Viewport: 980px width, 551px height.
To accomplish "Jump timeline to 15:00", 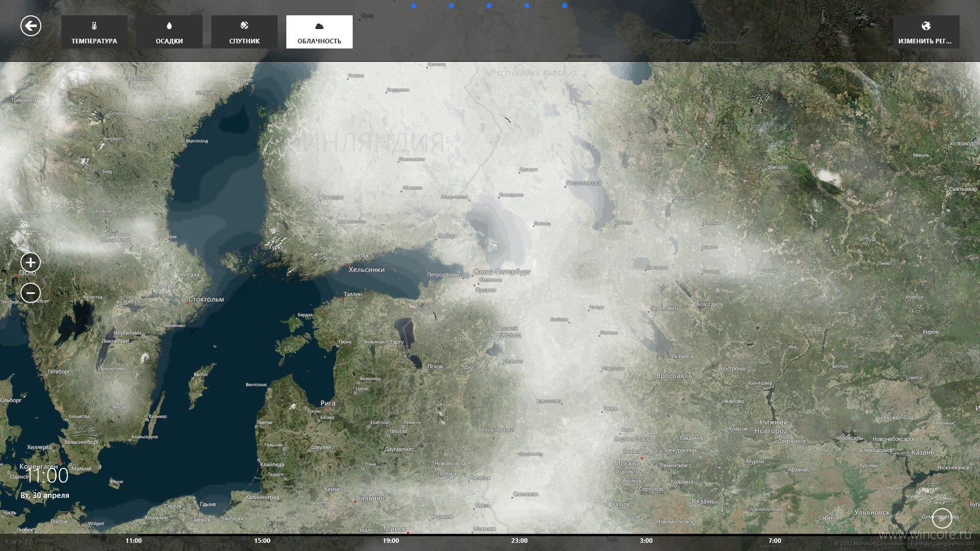I will [x=262, y=541].
